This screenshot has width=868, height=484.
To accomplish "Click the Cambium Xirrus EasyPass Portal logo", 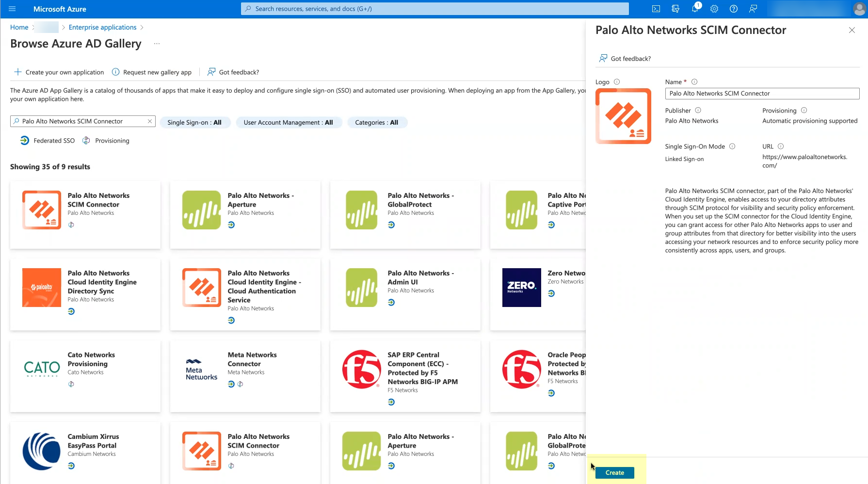I will point(42,451).
